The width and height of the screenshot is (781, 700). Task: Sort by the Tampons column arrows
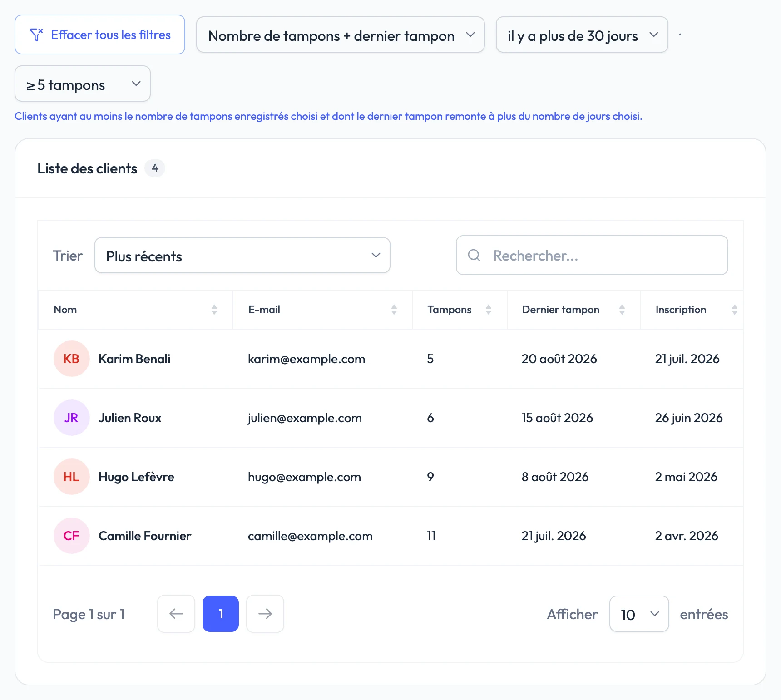pyautogui.click(x=489, y=310)
